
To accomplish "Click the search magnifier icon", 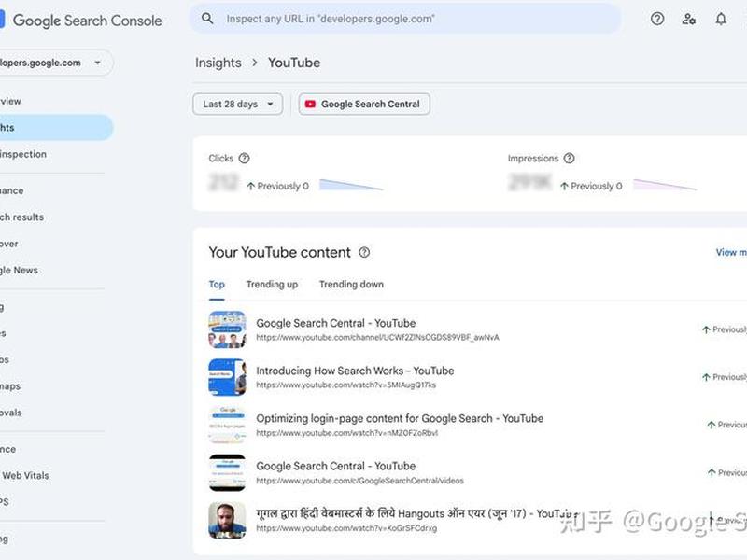I will [x=207, y=19].
